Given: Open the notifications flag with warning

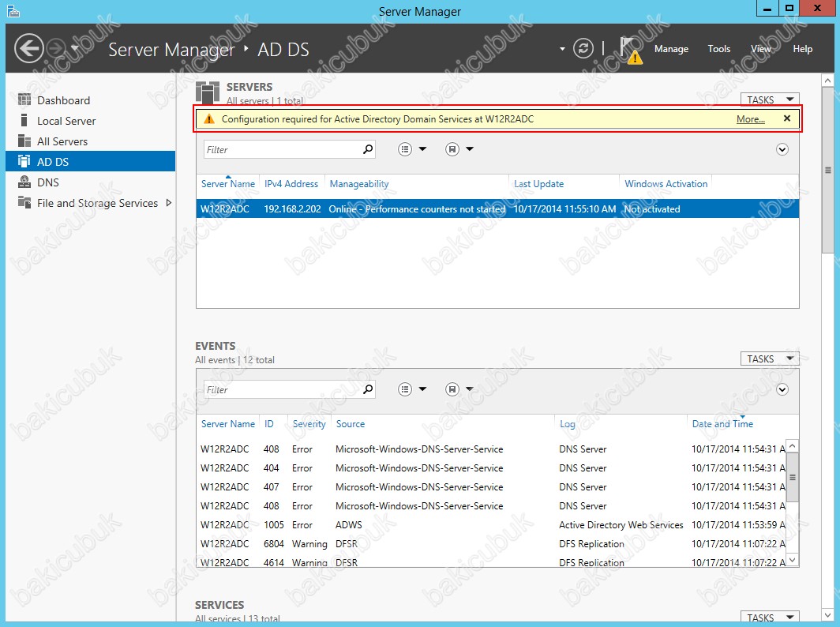Looking at the screenshot, I should pyautogui.click(x=631, y=50).
